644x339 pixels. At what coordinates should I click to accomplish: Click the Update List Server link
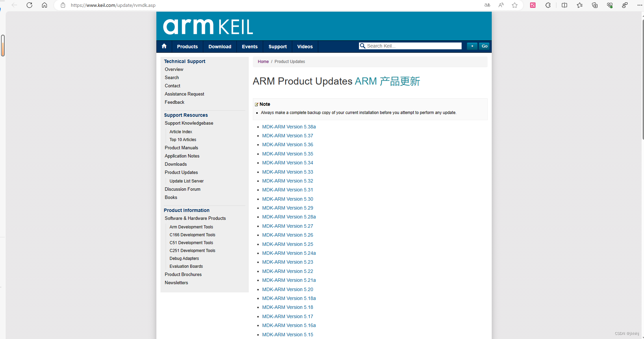pos(186,181)
